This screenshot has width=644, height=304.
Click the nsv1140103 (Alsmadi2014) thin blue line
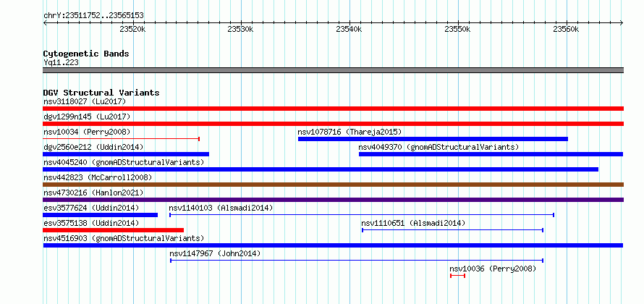[x=362, y=215]
